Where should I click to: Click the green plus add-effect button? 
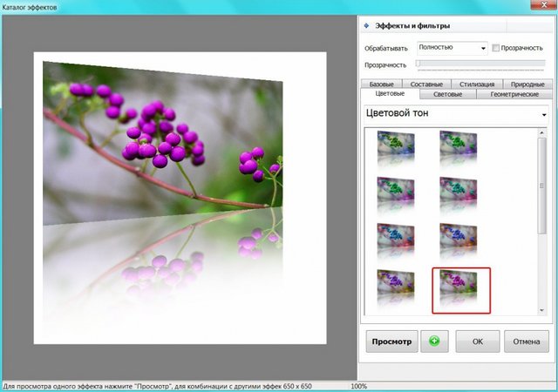pyautogui.click(x=435, y=340)
